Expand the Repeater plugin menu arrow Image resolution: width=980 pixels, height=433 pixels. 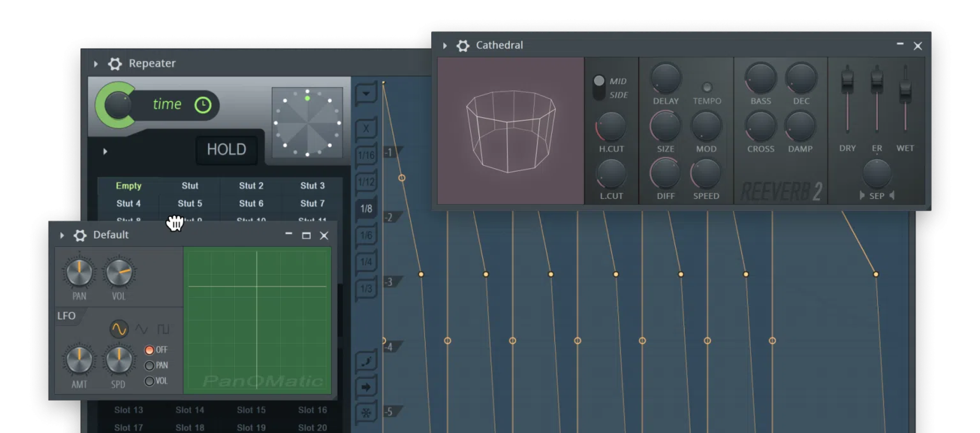tap(96, 64)
